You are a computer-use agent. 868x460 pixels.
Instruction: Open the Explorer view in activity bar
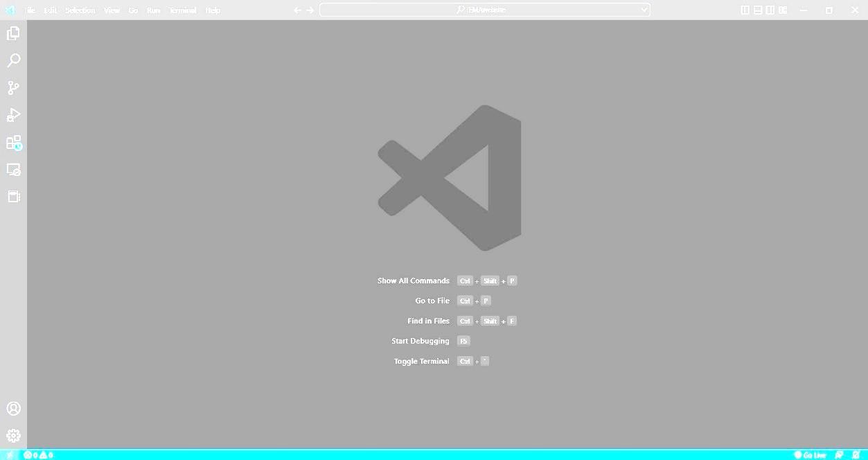coord(13,34)
